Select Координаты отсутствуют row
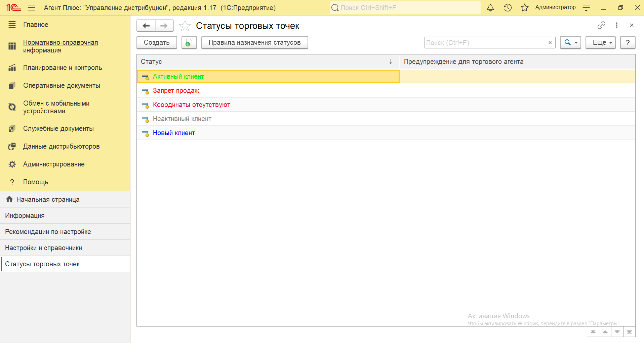Image resolution: width=644 pixels, height=343 pixels. coord(386,105)
